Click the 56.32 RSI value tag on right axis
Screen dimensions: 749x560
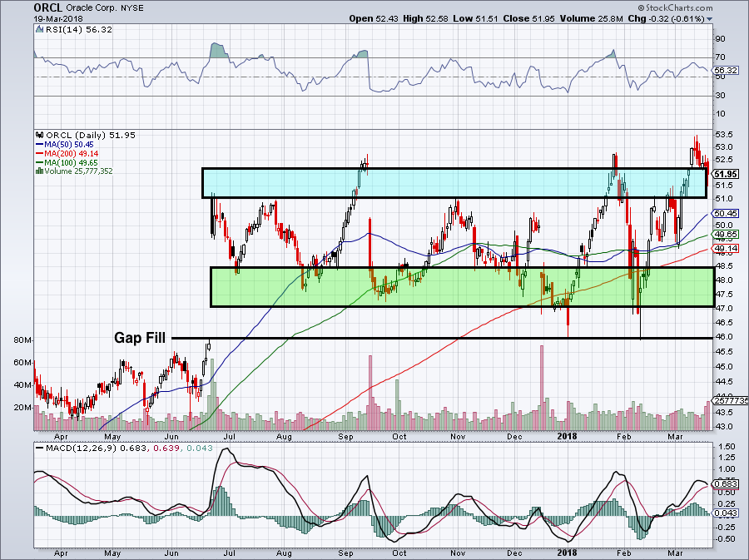pyautogui.click(x=726, y=71)
